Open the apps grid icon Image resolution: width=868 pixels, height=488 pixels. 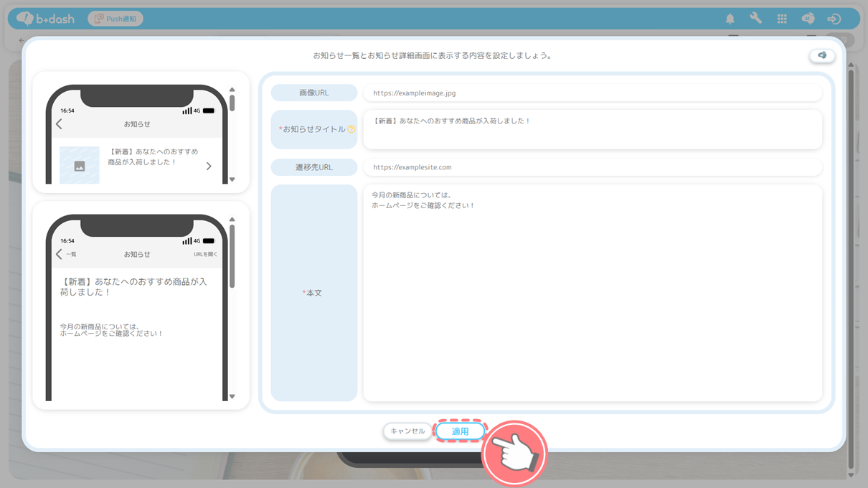point(782,19)
